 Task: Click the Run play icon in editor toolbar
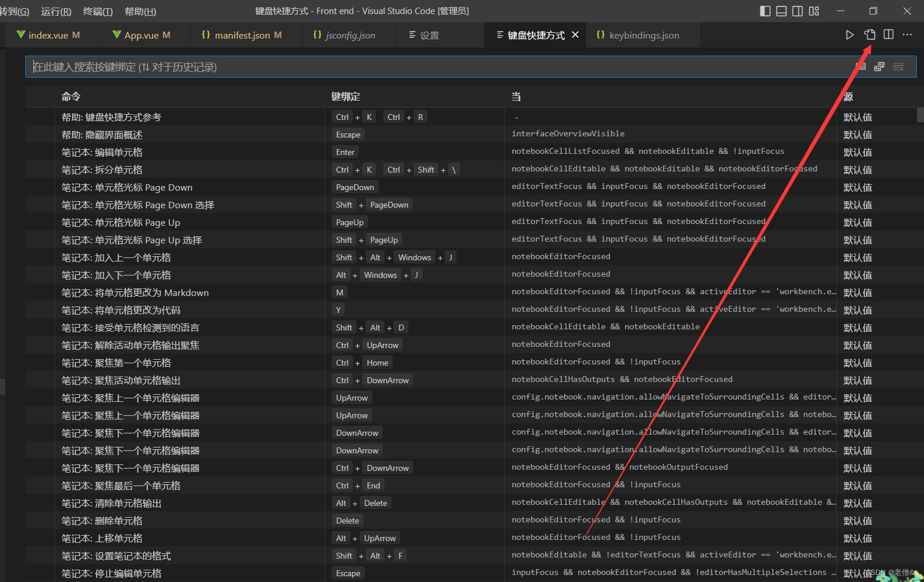click(850, 35)
